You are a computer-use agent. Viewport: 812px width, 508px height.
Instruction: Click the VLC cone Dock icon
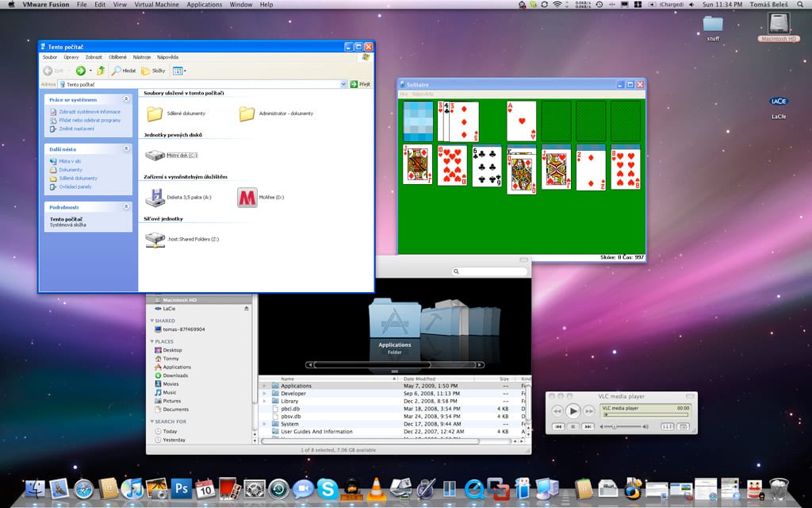pos(376,488)
